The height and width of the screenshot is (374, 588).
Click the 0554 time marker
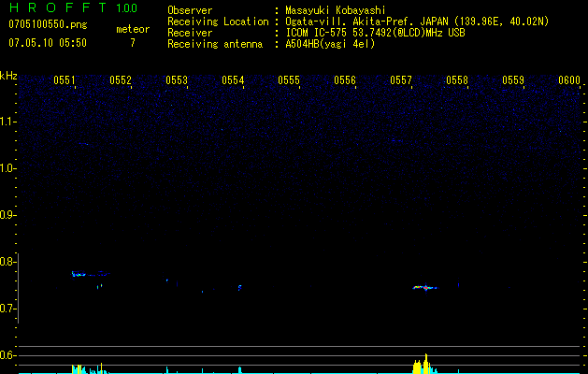click(x=233, y=80)
